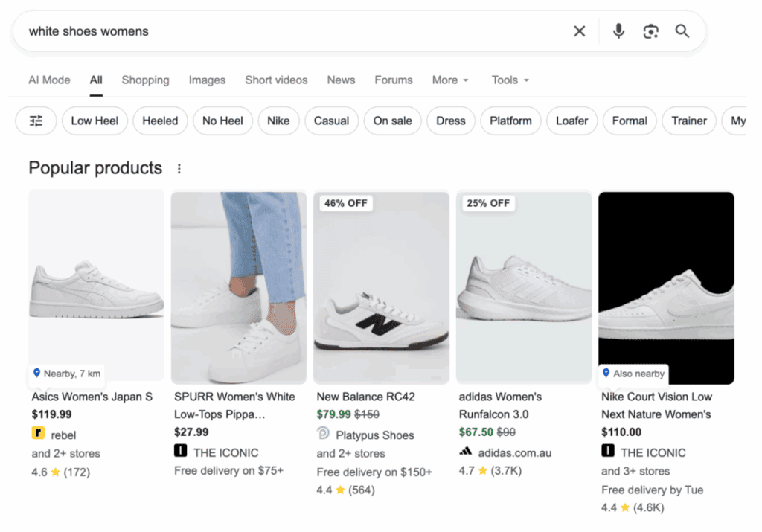Expand the Platform filter option

(x=510, y=121)
